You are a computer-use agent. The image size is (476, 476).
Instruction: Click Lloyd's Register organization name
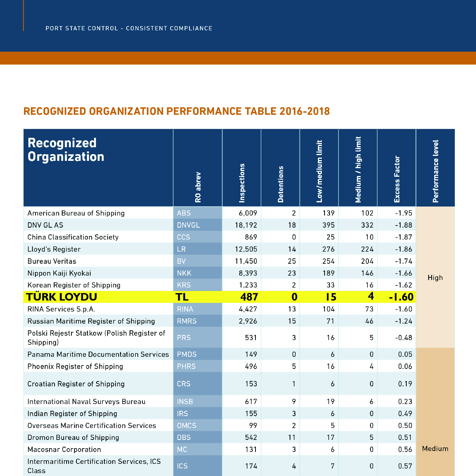pos(54,249)
